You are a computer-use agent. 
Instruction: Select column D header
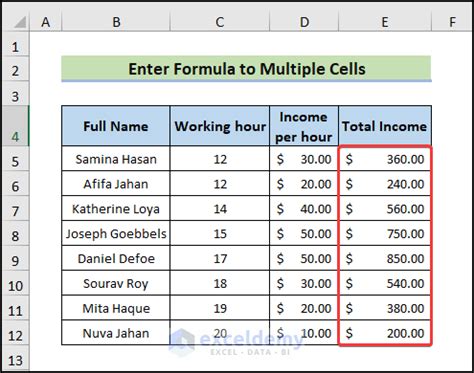pyautogui.click(x=304, y=22)
